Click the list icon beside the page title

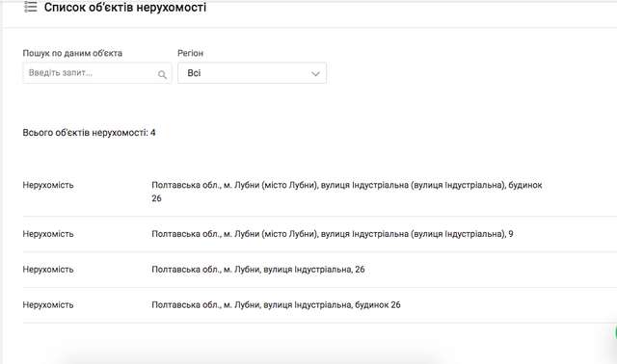coord(30,7)
